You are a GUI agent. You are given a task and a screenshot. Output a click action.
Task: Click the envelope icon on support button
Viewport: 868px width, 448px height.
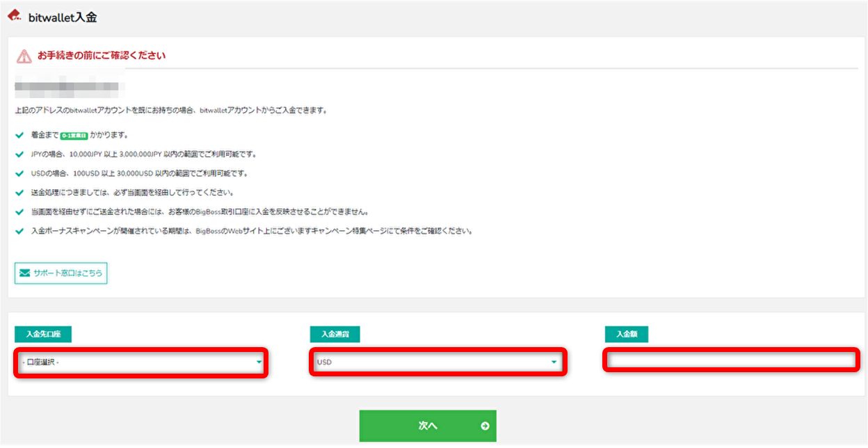point(25,273)
